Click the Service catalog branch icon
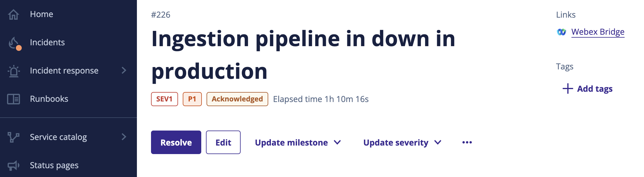 (14, 137)
